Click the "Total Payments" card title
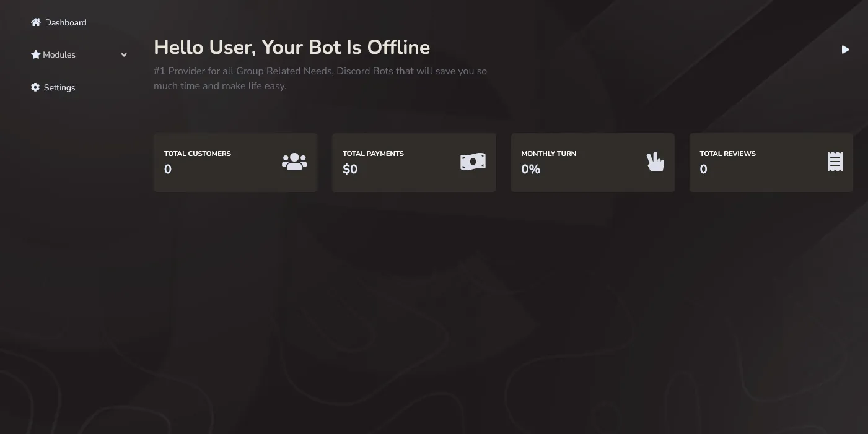 (373, 154)
